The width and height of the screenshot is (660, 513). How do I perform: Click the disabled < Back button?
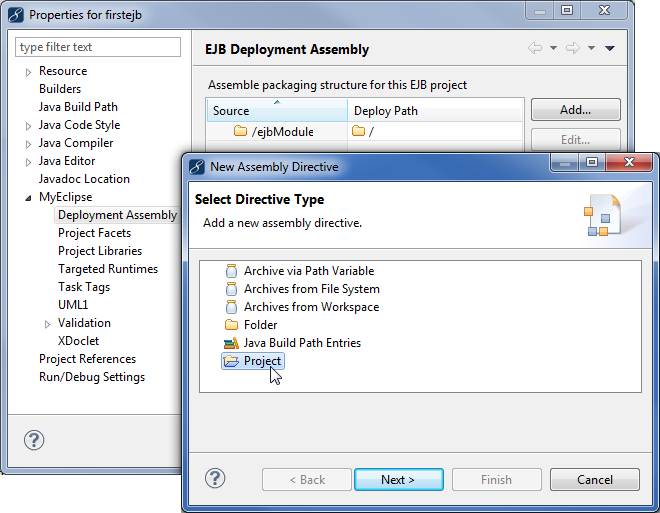pyautogui.click(x=307, y=480)
